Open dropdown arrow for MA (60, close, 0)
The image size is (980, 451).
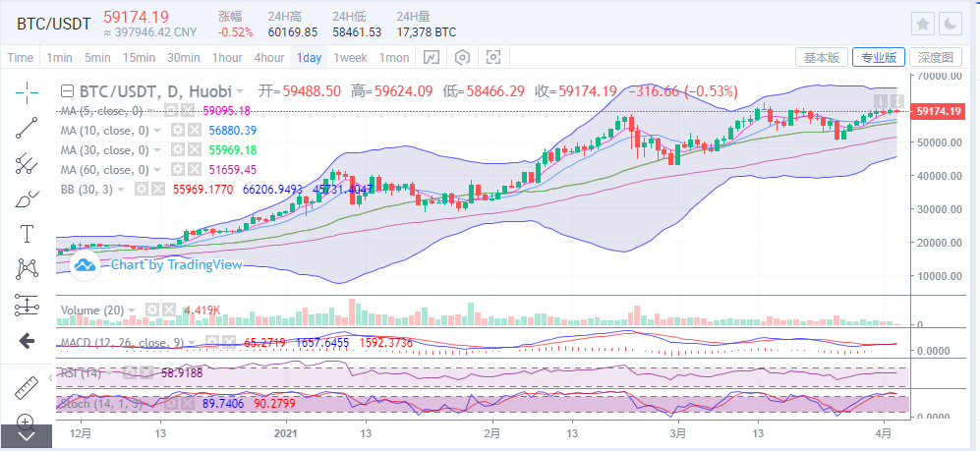tap(157, 170)
